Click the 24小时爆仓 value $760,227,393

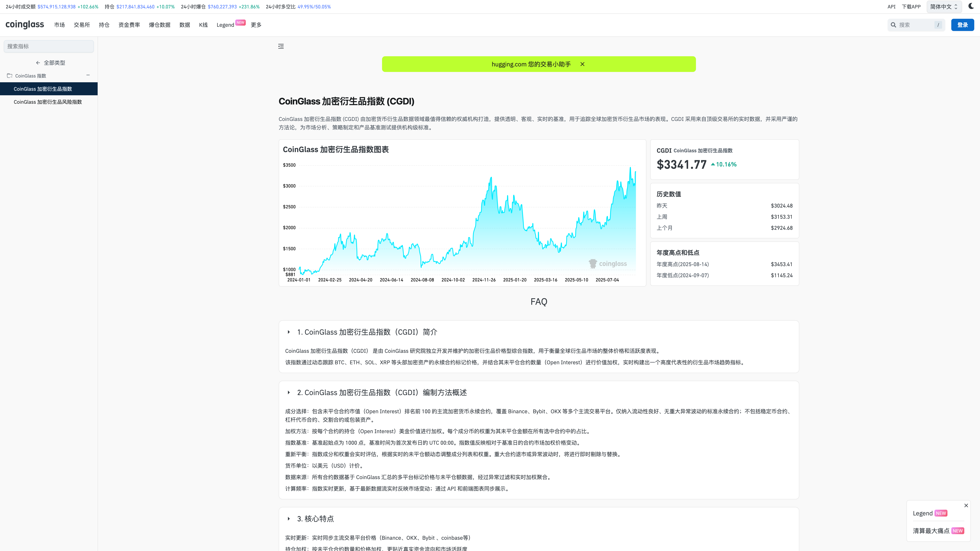tap(222, 7)
